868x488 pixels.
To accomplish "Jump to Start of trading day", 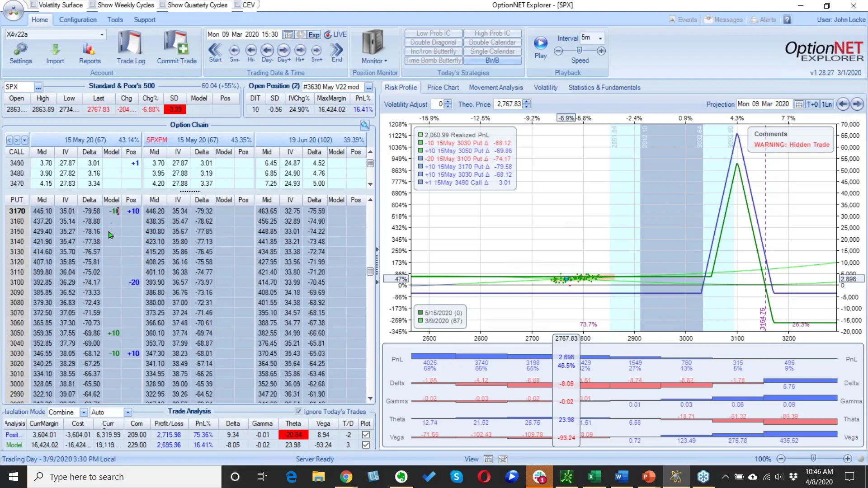I will (215, 52).
